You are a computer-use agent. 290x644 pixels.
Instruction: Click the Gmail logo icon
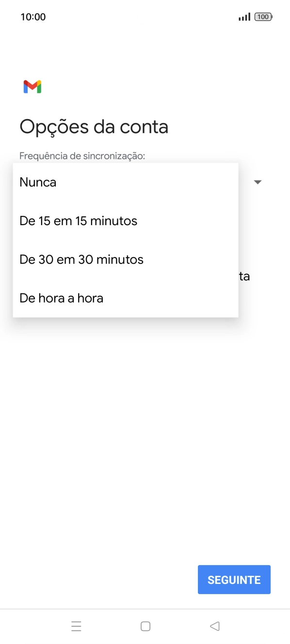32,86
